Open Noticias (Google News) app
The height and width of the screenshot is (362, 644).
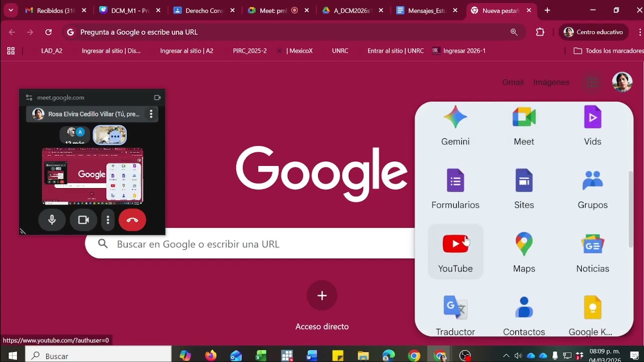coord(592,251)
